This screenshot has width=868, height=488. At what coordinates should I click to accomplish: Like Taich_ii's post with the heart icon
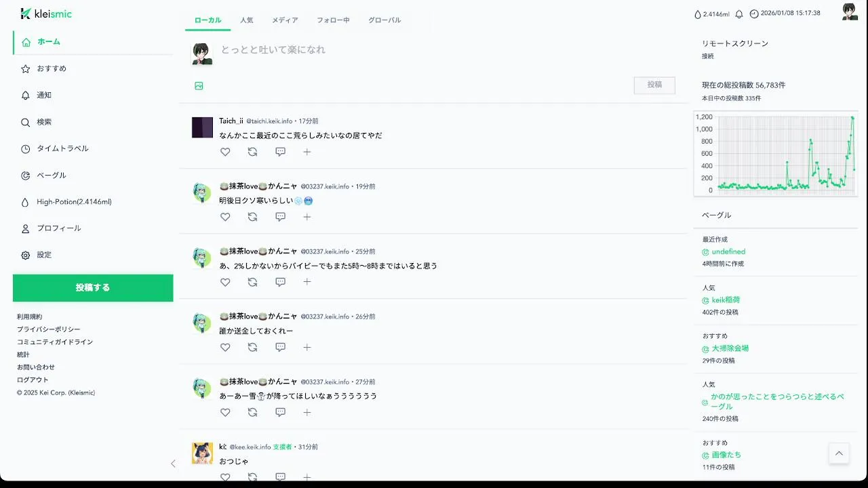point(225,152)
